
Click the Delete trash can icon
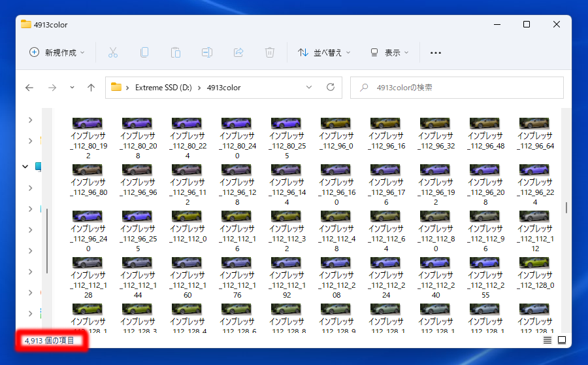tap(270, 52)
